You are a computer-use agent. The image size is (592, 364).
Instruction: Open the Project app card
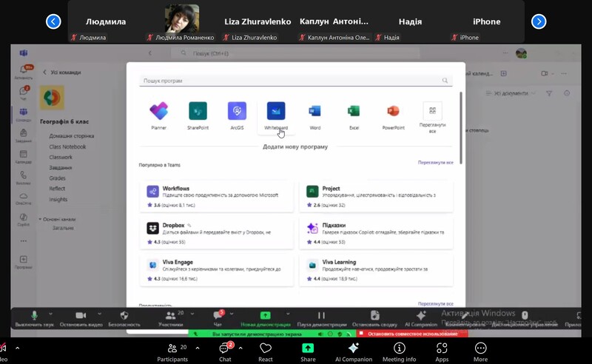(x=377, y=196)
